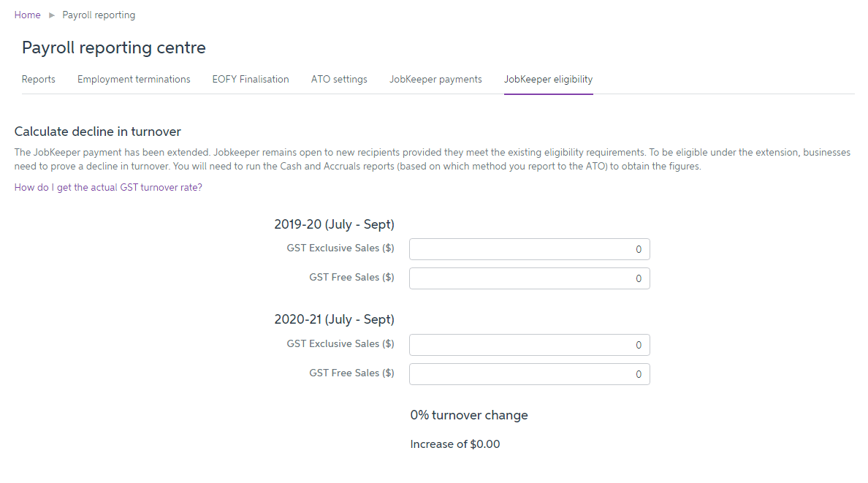Open the Reports tab
This screenshot has width=868, height=483.
pyautogui.click(x=39, y=79)
